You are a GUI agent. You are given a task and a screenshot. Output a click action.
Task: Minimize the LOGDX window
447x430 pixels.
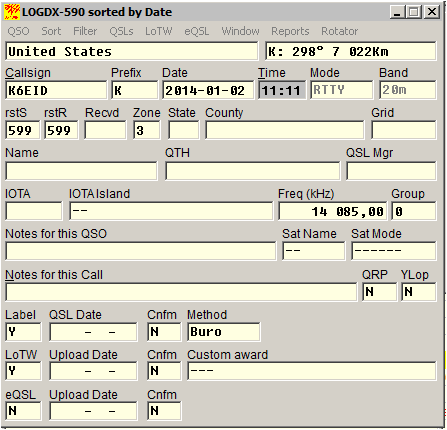coord(397,12)
